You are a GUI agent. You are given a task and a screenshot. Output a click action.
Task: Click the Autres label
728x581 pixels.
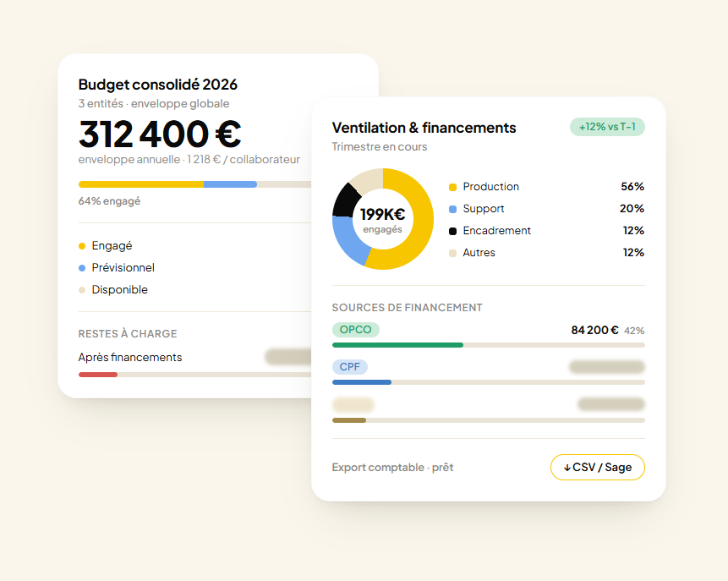point(479,253)
